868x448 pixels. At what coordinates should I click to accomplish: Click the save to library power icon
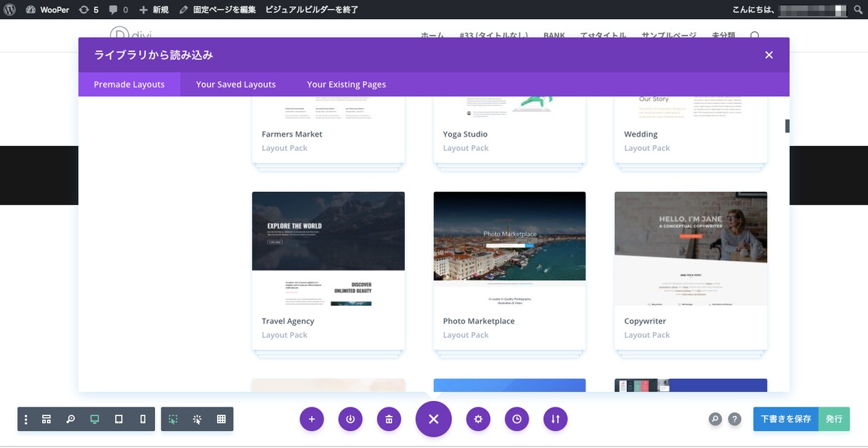pyautogui.click(x=350, y=420)
